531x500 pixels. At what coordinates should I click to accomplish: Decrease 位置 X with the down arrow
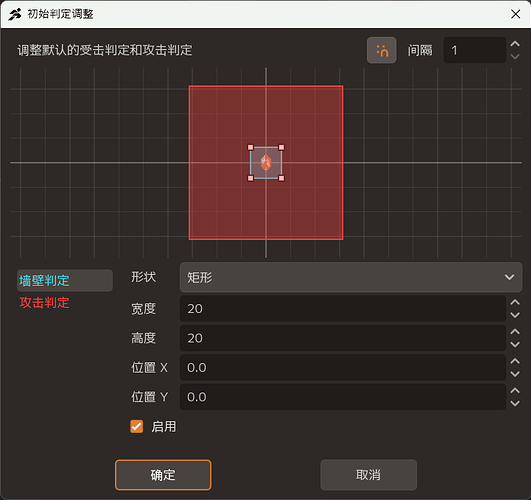pos(515,374)
